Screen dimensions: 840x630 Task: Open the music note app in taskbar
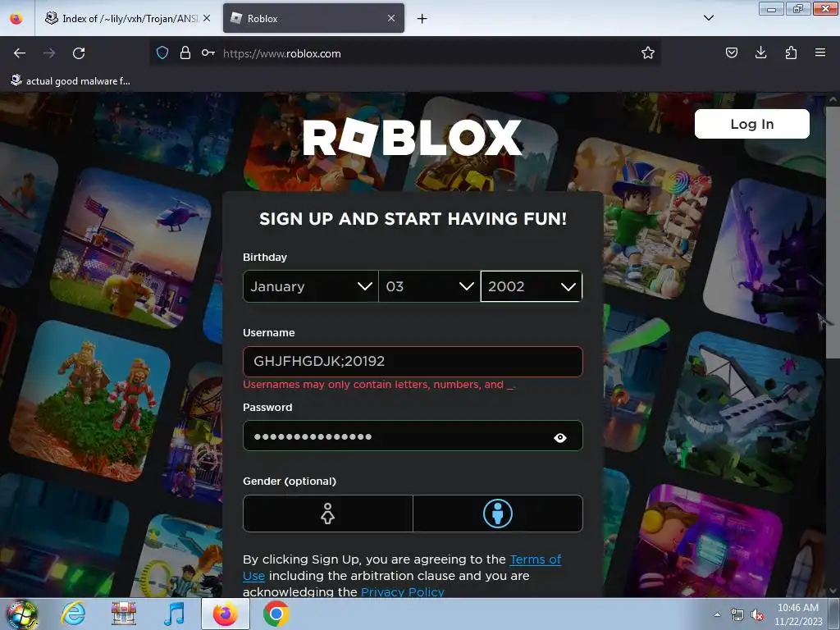pos(174,614)
